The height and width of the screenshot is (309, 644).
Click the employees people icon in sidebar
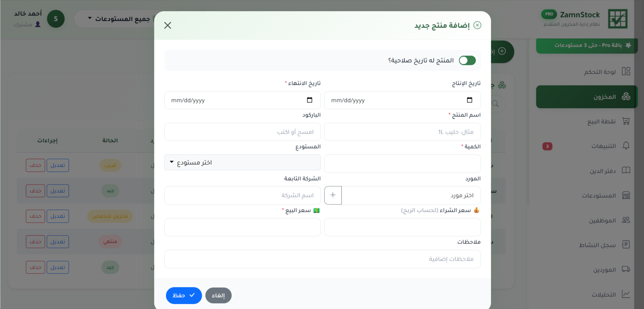click(x=626, y=220)
